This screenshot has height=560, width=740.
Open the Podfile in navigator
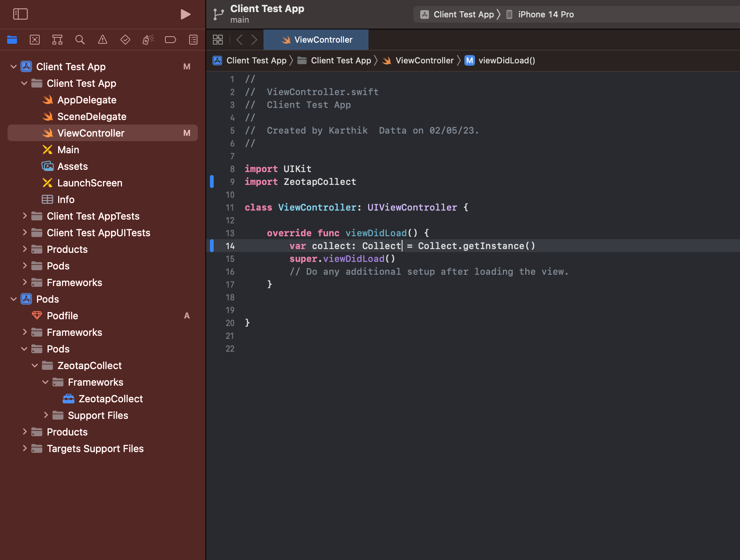point(62,316)
